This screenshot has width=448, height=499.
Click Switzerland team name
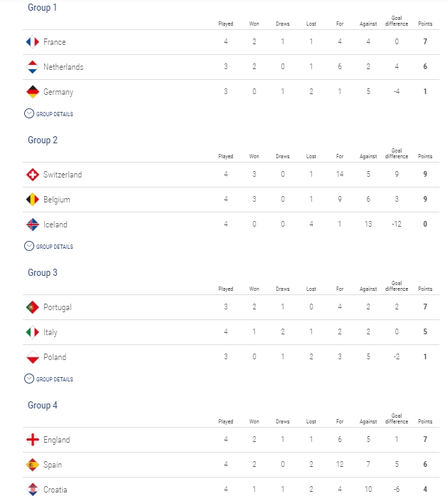(63, 175)
